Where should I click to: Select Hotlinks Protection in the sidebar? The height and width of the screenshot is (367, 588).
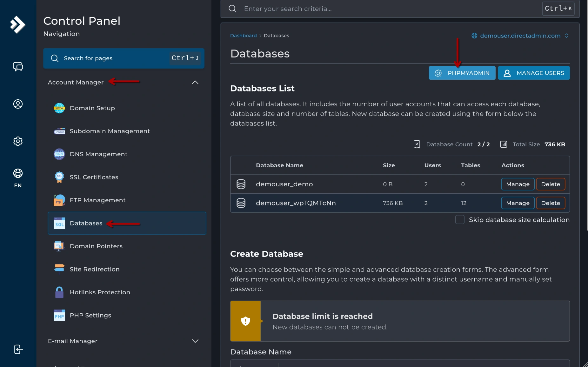coord(100,292)
